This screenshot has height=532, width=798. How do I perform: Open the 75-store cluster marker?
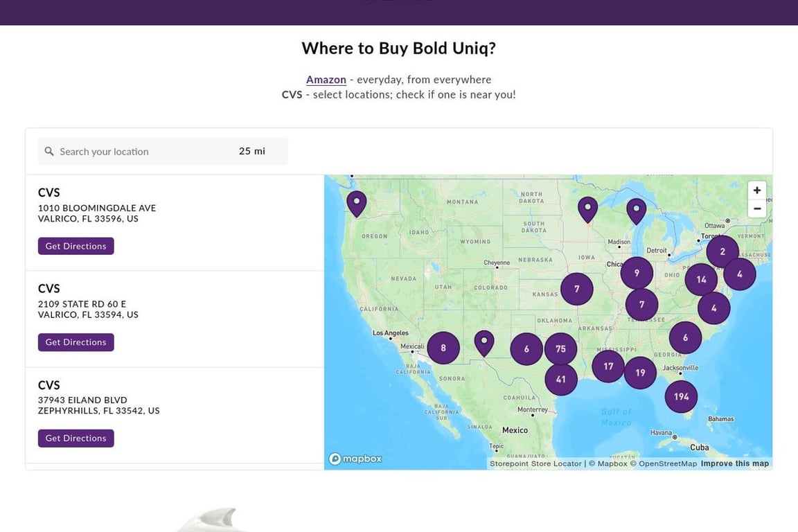(560, 348)
